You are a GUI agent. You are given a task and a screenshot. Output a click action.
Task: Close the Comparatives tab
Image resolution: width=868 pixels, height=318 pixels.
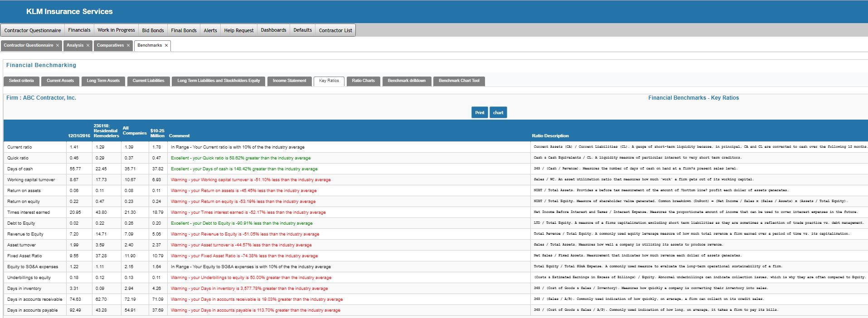[x=128, y=45]
